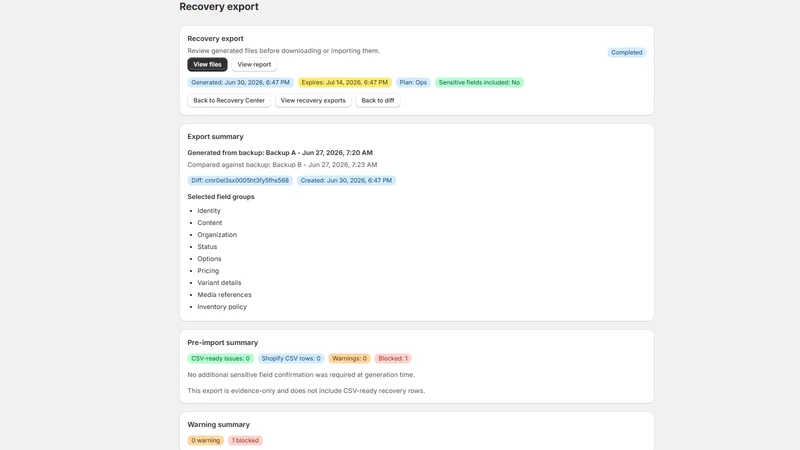This screenshot has width=800, height=450.
Task: Click the Generated from backup: Backup A line
Action: coord(280,153)
